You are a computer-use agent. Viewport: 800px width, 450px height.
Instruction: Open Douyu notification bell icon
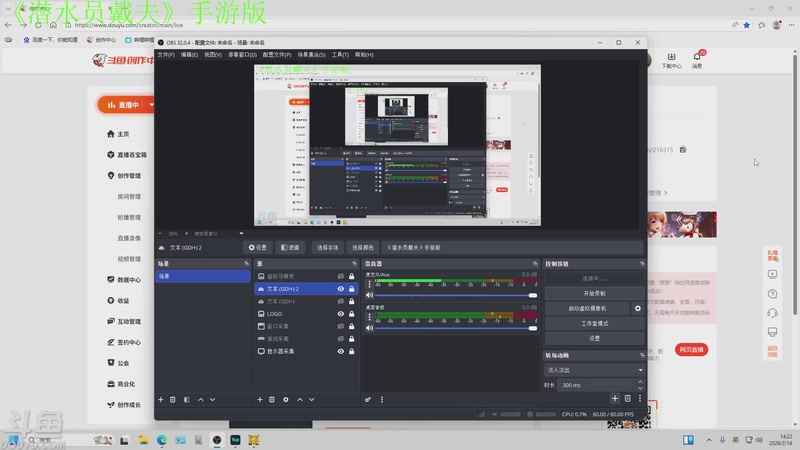pyautogui.click(x=697, y=57)
